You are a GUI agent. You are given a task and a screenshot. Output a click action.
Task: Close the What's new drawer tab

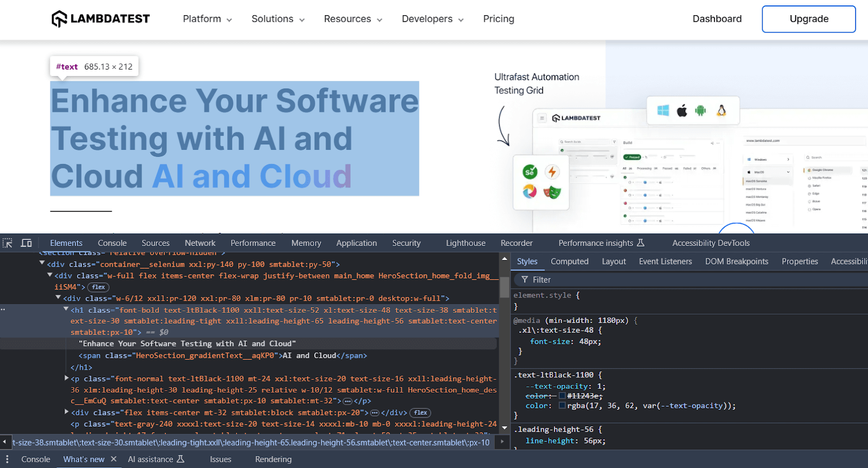[114, 459]
